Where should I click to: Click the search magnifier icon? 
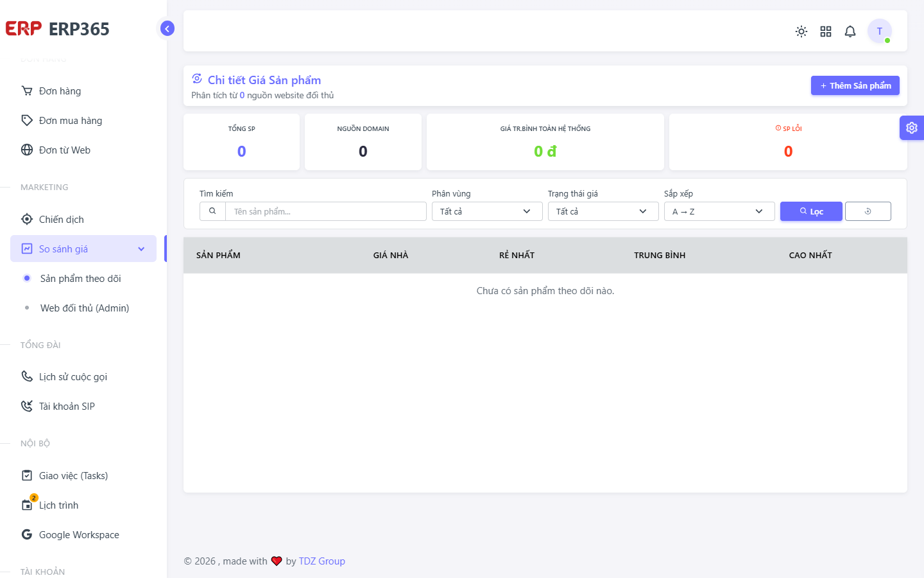[212, 211]
